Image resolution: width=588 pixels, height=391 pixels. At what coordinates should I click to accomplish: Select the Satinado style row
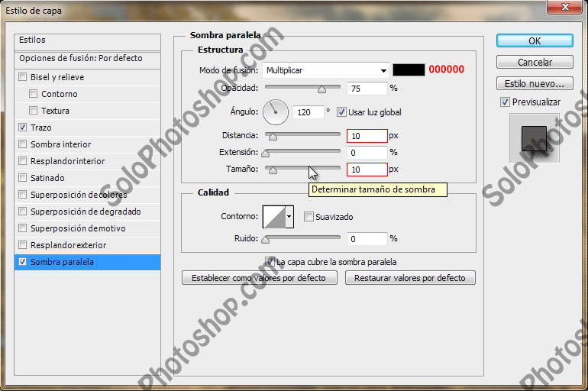(x=87, y=178)
